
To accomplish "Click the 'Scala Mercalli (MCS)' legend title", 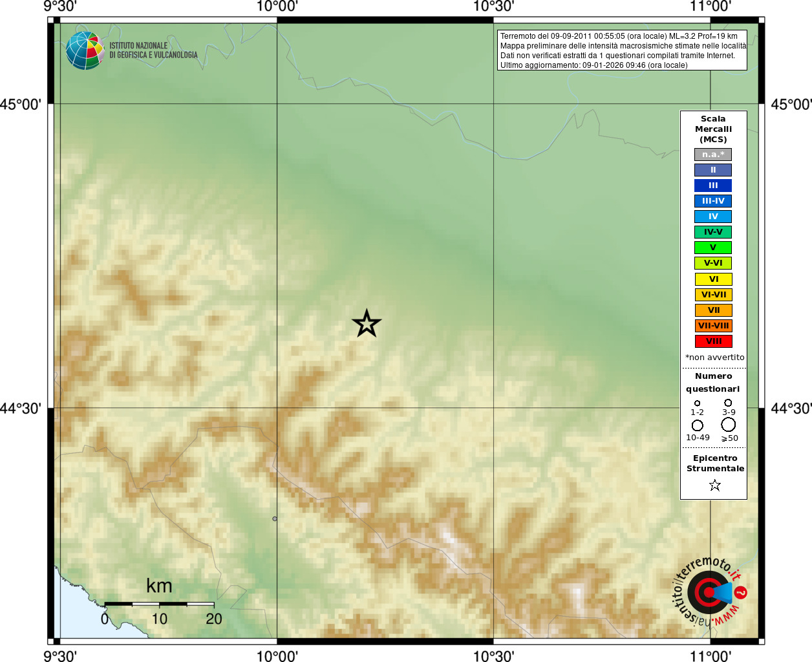I will 713,129.
